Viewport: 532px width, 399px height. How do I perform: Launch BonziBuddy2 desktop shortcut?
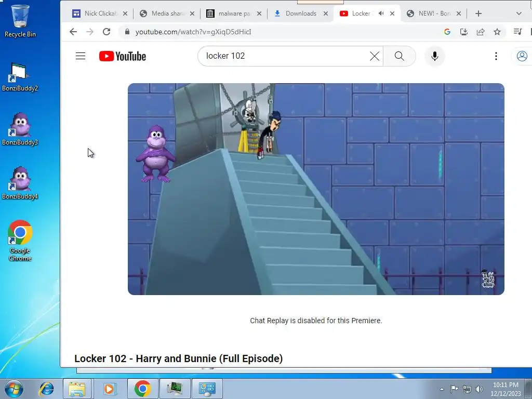coord(20,77)
